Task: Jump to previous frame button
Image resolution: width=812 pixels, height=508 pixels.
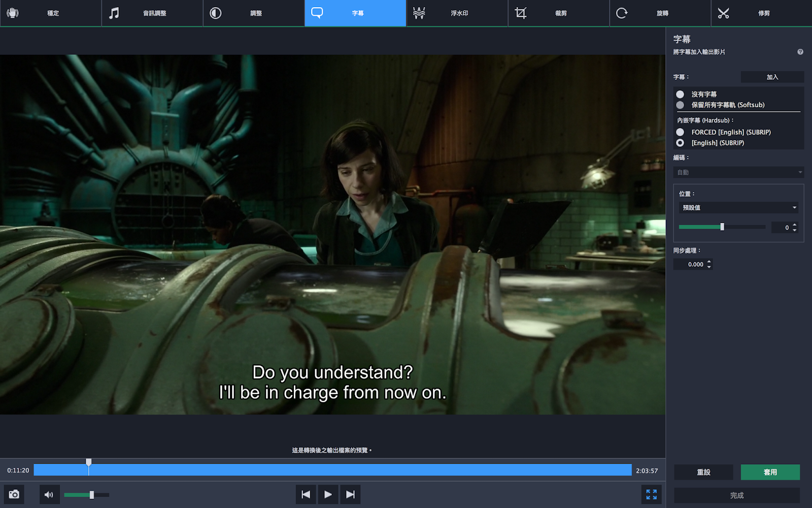Action: point(306,494)
